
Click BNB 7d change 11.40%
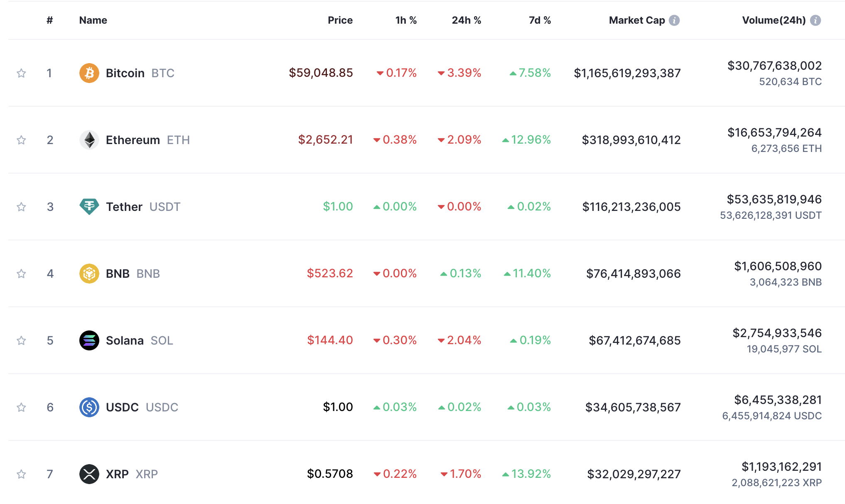click(x=527, y=274)
